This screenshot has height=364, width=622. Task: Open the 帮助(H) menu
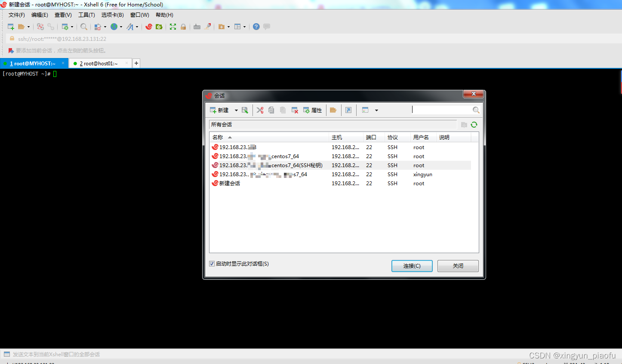click(x=165, y=15)
